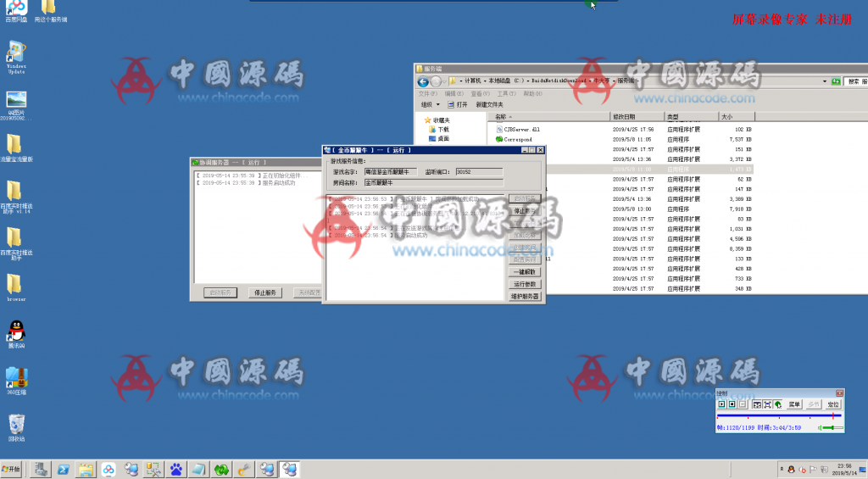This screenshot has height=479, width=868.
Task: Click the Action Center flag tray icon
Action: click(813, 470)
